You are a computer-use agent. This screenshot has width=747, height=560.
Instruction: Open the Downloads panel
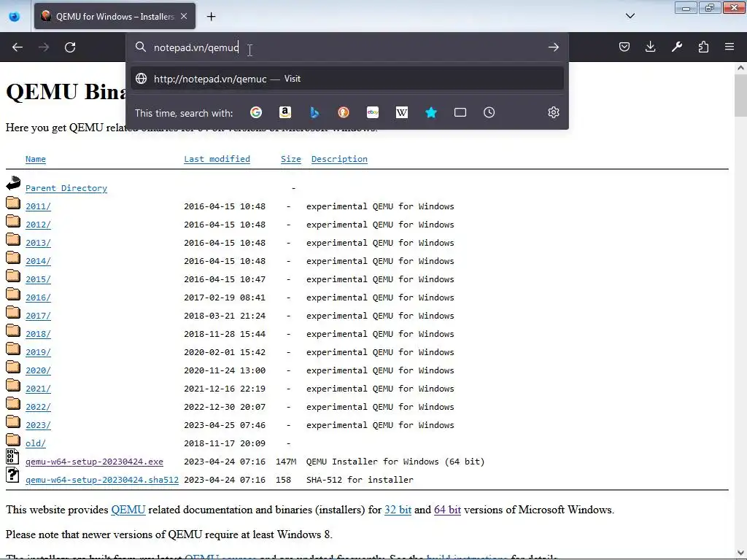point(650,47)
